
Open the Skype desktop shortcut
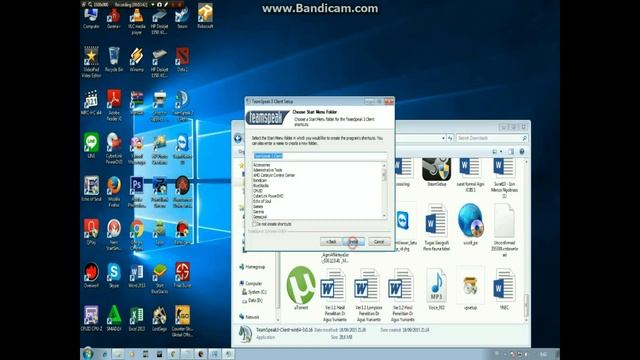pyautogui.click(x=114, y=276)
